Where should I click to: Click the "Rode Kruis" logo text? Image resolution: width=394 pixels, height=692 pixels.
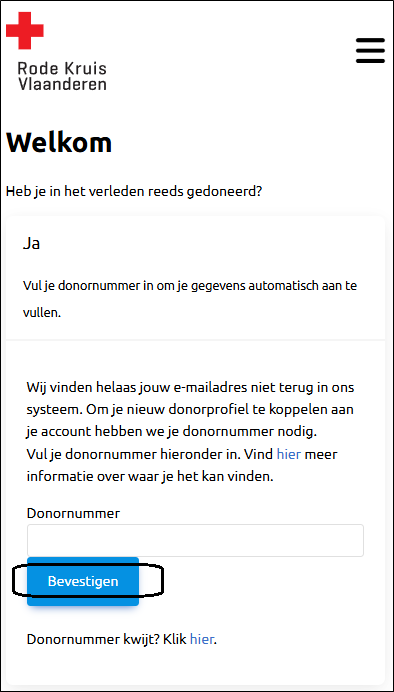point(62,68)
